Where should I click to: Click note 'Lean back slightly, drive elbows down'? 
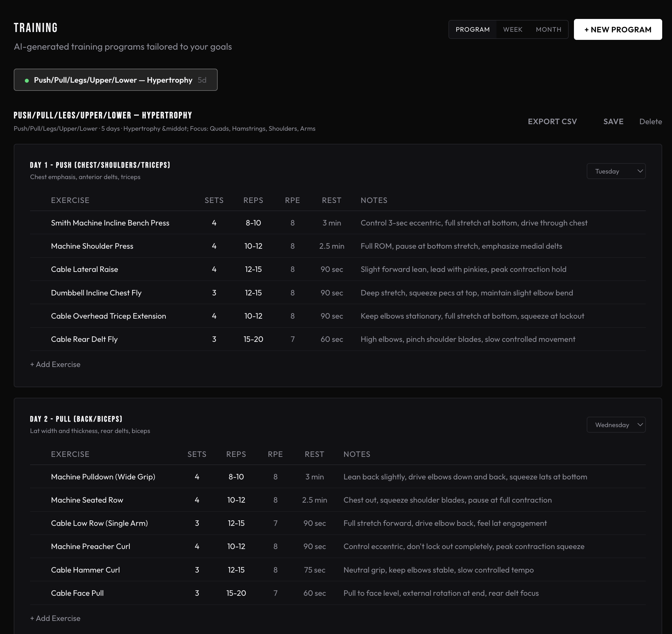click(x=465, y=476)
